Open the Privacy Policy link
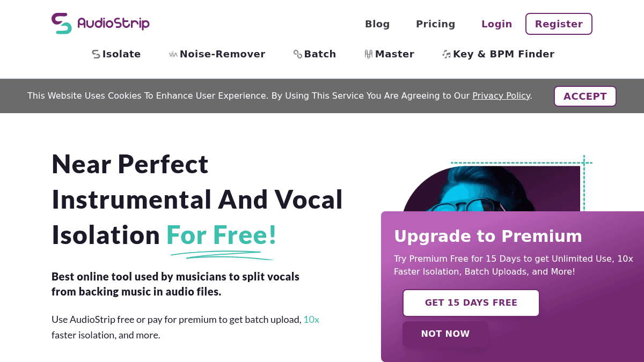 click(501, 96)
